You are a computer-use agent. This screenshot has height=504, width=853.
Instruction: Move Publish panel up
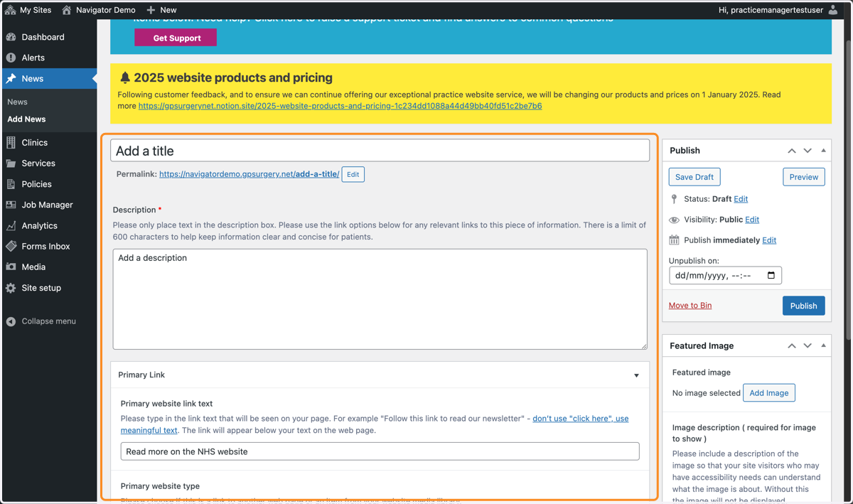(x=791, y=151)
